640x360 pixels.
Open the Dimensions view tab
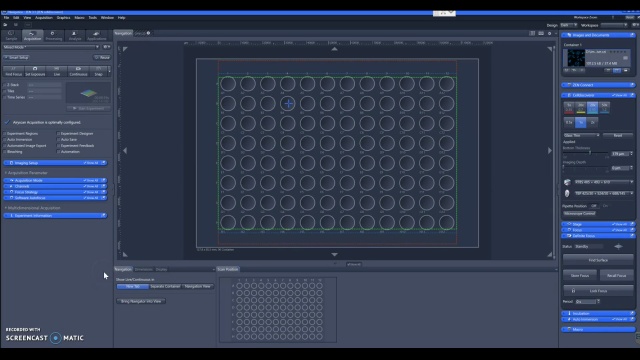coord(144,269)
